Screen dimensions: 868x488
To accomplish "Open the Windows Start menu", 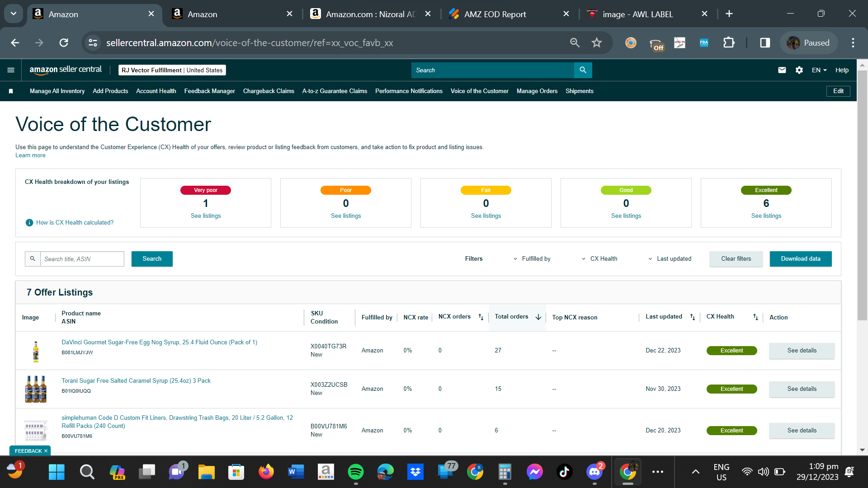I will (57, 472).
